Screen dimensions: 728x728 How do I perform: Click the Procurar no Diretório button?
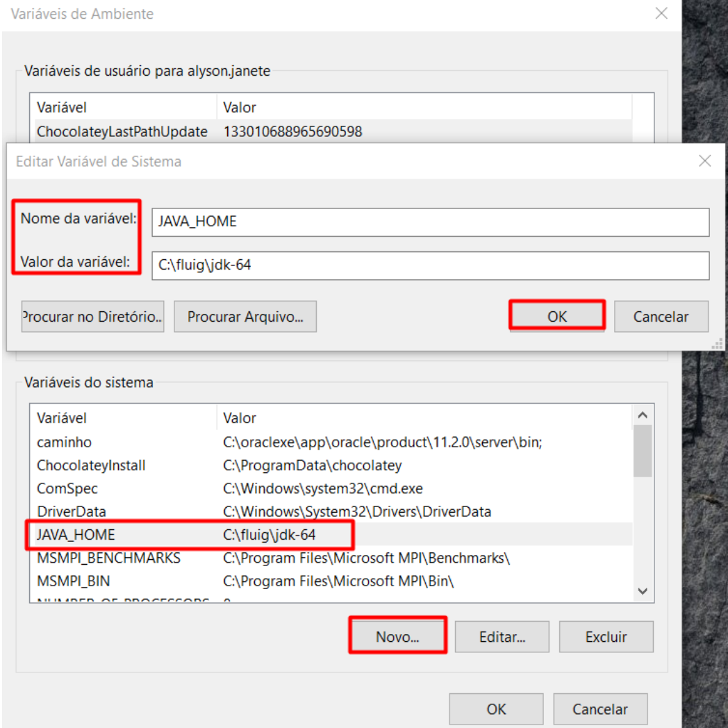(92, 316)
